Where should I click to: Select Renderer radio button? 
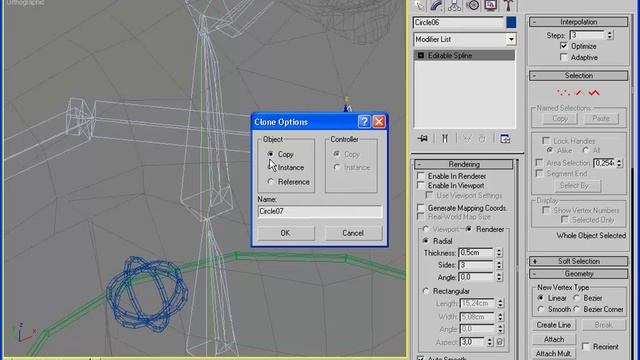[x=469, y=229]
